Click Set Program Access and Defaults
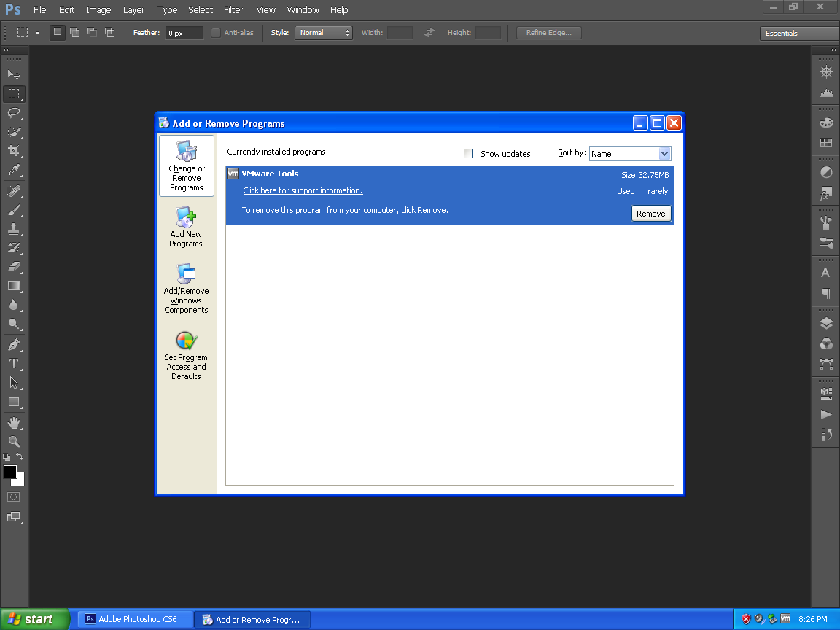Screen dimensions: 840x630 coord(186,356)
